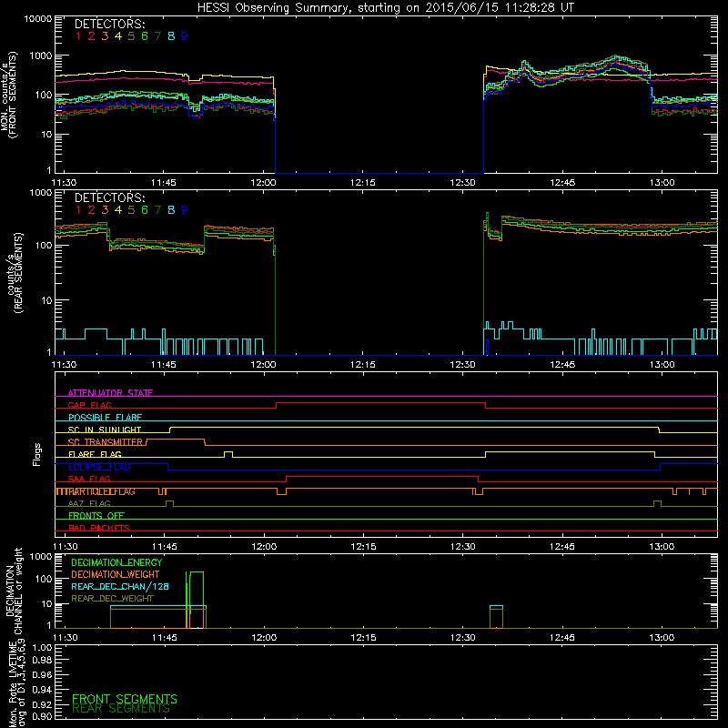Click the SC IN SUNLIGHT flag label
This screenshot has width=728, height=728.
(105, 430)
